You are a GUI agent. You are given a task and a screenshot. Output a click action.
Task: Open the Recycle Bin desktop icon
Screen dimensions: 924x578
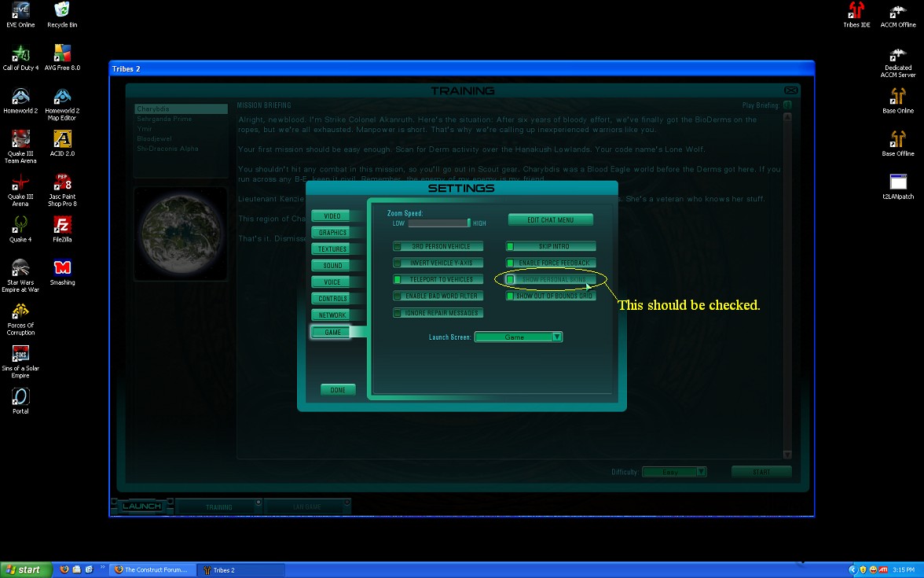tap(62, 15)
